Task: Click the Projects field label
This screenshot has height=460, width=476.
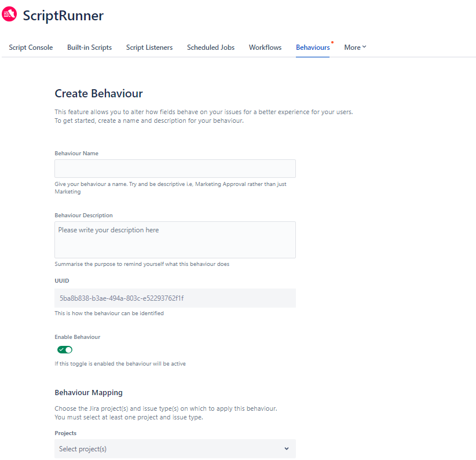Action: pos(65,433)
